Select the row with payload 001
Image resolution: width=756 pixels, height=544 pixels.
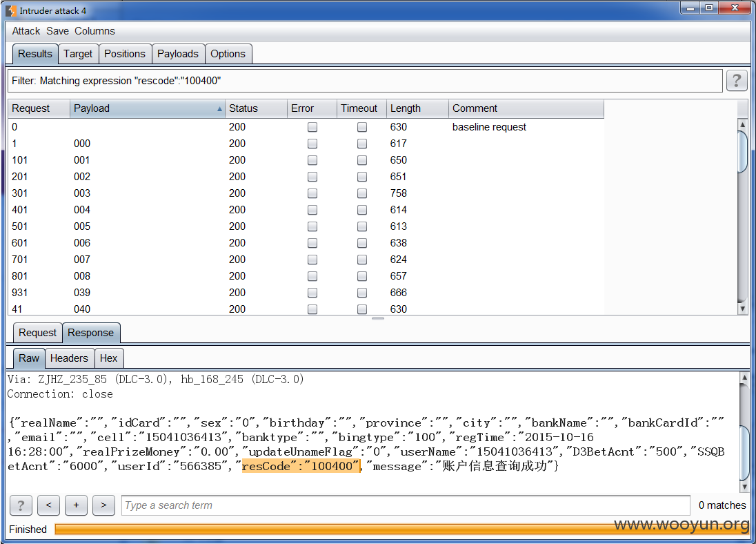306,159
